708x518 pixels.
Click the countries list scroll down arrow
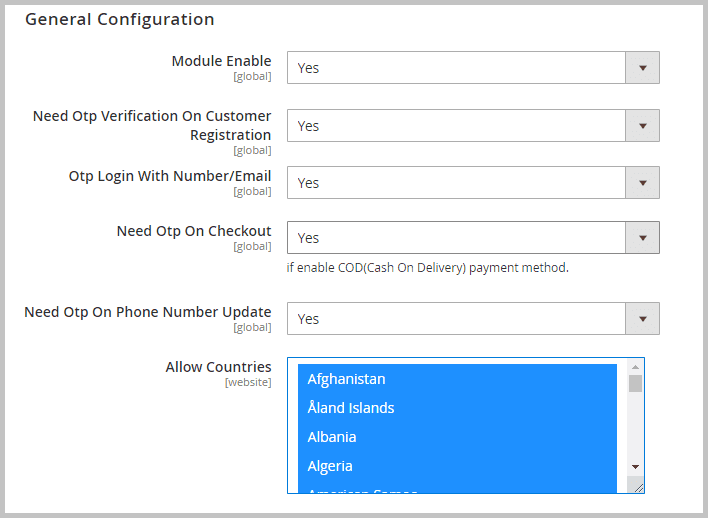coord(635,466)
